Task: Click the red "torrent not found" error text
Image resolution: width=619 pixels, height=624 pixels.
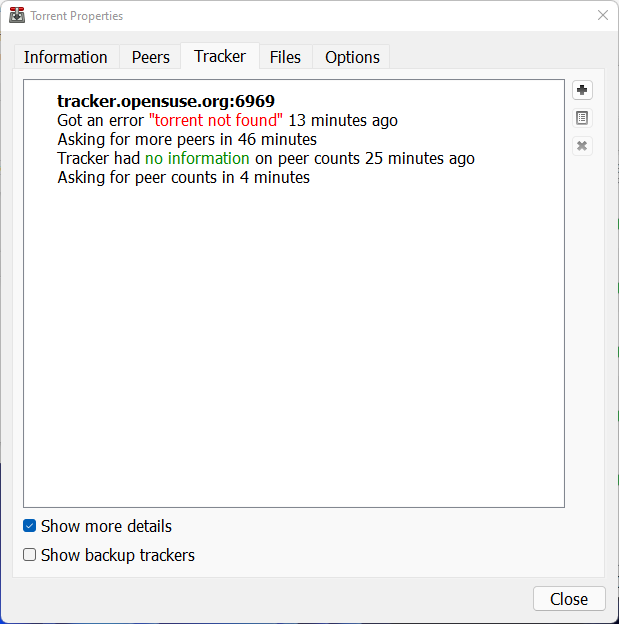Action: point(216,120)
